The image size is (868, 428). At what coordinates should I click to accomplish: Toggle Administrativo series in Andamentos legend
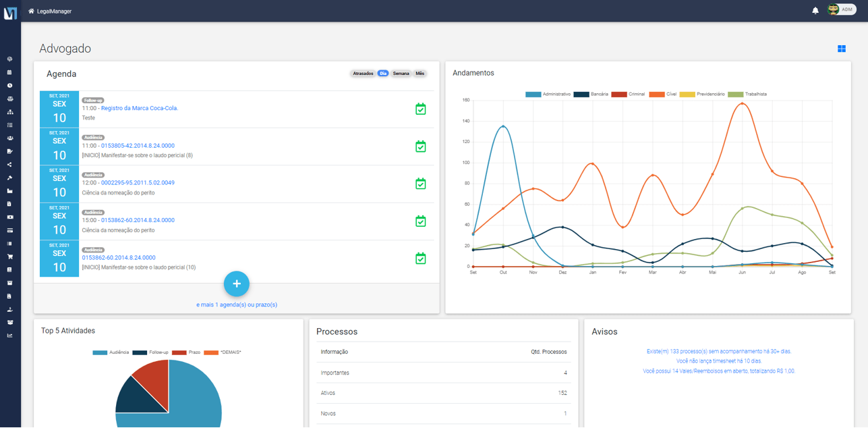548,95
